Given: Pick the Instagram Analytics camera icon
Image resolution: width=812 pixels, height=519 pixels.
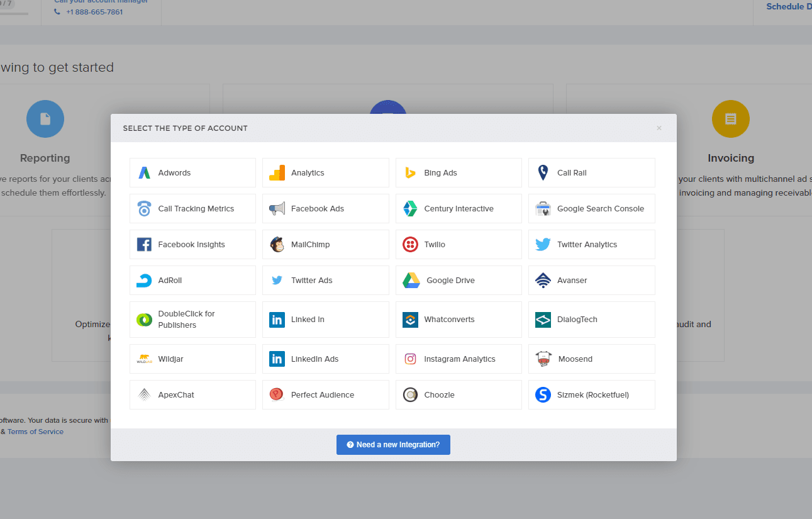Looking at the screenshot, I should tap(410, 359).
